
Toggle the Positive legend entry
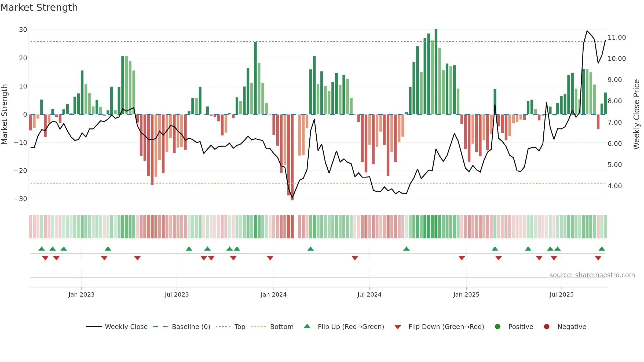click(514, 327)
